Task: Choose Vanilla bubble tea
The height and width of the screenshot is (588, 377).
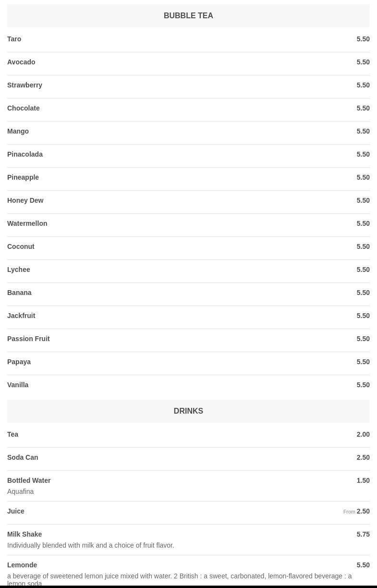Action: (188, 386)
